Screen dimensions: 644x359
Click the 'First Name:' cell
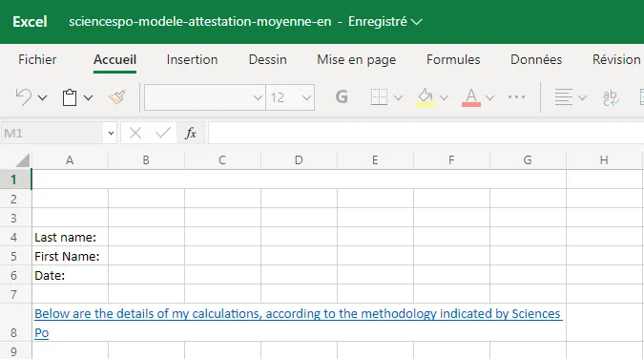[71, 256]
